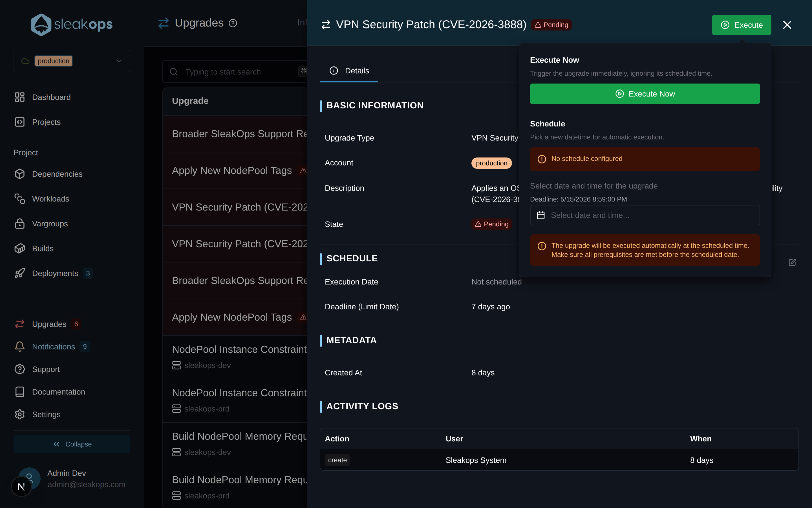Click the Documentation book icon
This screenshot has width=812, height=508.
(20, 392)
